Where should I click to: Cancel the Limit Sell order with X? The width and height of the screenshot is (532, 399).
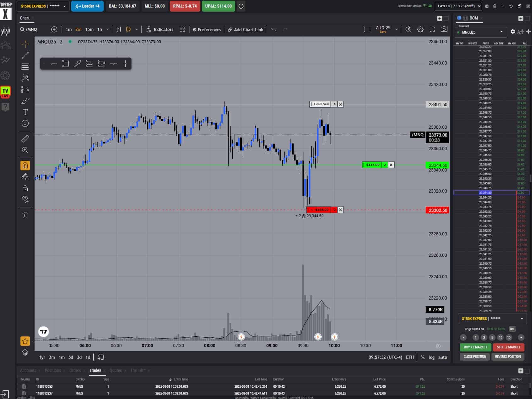coord(341,104)
